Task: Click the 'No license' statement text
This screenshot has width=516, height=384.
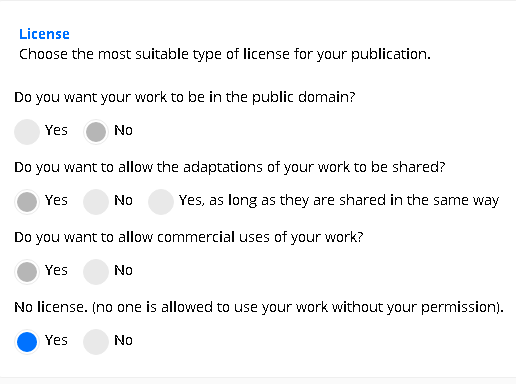Action: point(259,307)
